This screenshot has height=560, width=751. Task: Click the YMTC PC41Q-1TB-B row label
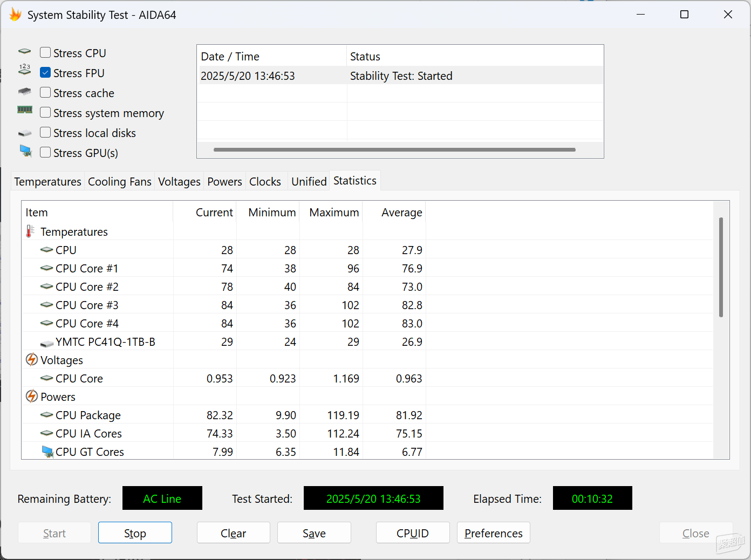point(105,342)
